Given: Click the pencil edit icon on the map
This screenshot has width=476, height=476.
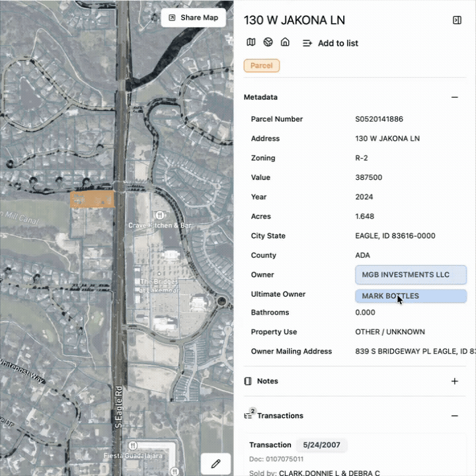Looking at the screenshot, I should [x=216, y=463].
